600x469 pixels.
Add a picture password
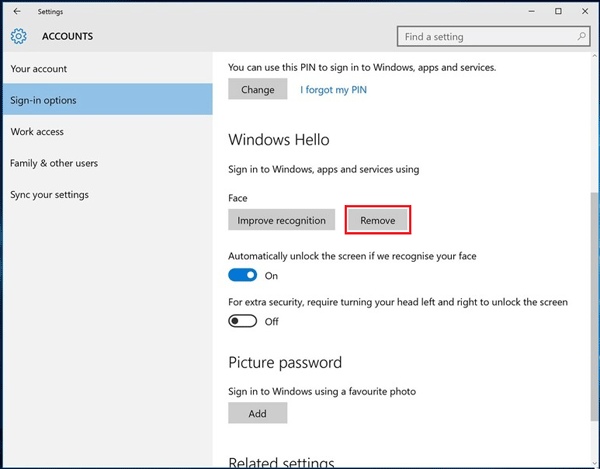[258, 413]
